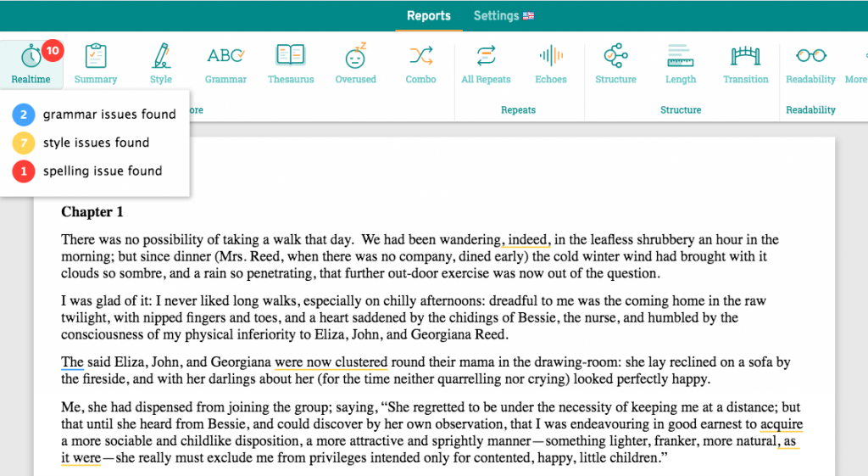Open the All Repeats report

[486, 64]
